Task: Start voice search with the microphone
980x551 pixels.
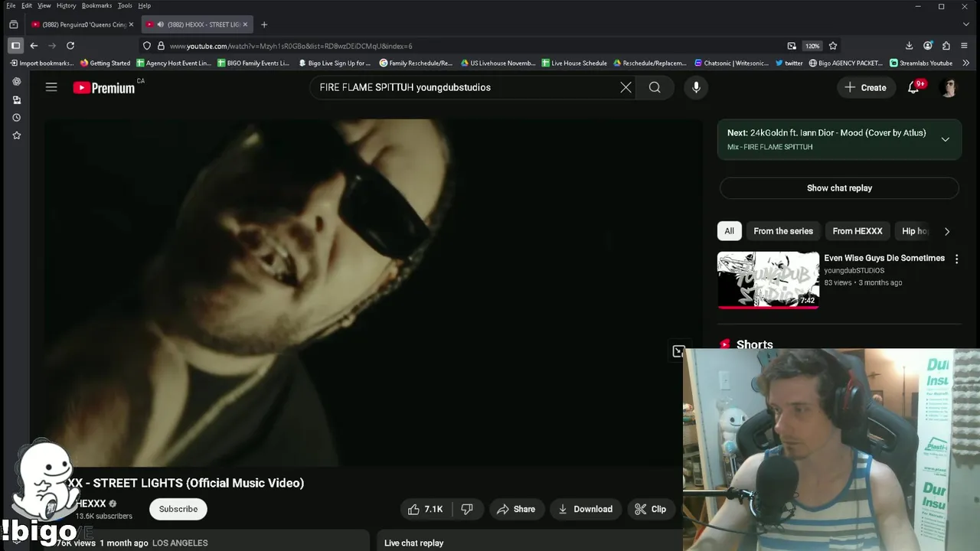Action: 696,87
